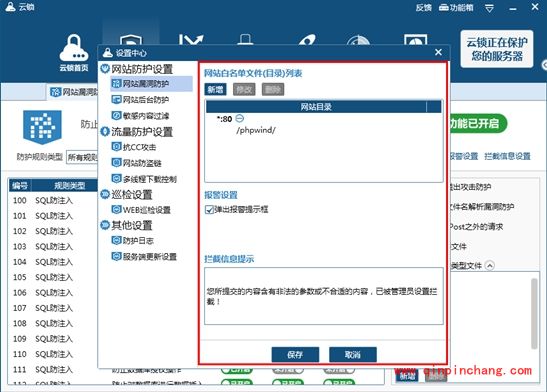This screenshot has height=392, width=547.
Task: Select rule row 100 SQL防注入
Action: coord(54,201)
